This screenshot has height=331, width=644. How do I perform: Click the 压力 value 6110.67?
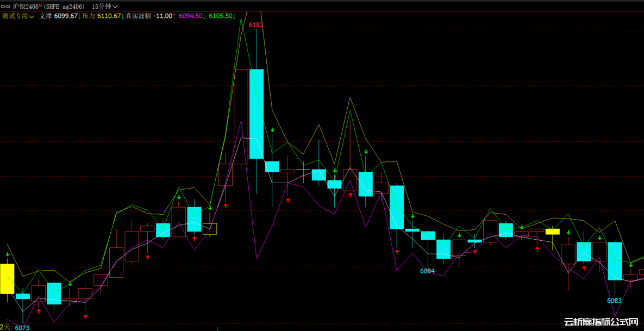(109, 16)
